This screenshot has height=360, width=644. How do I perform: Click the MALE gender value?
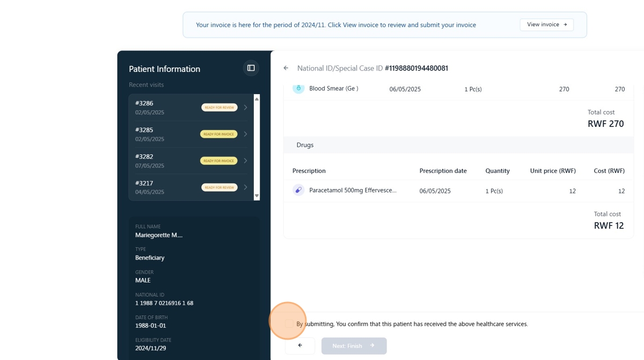coord(143,280)
